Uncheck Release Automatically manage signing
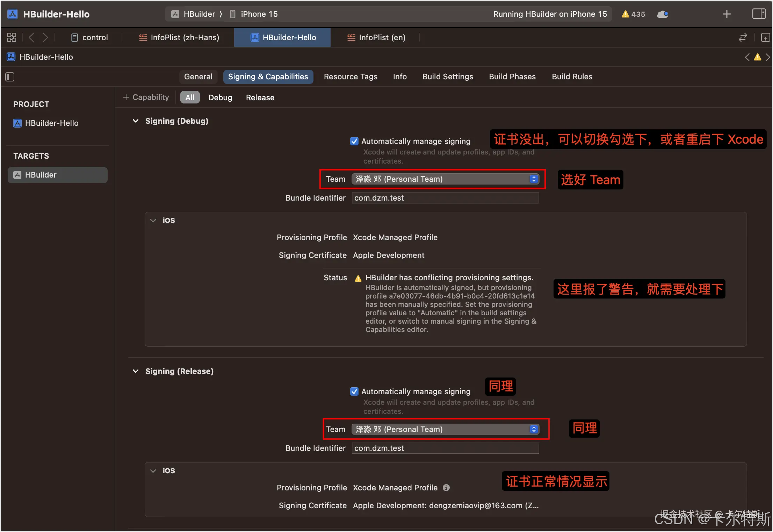Screen dimensions: 773x532 pyautogui.click(x=354, y=391)
